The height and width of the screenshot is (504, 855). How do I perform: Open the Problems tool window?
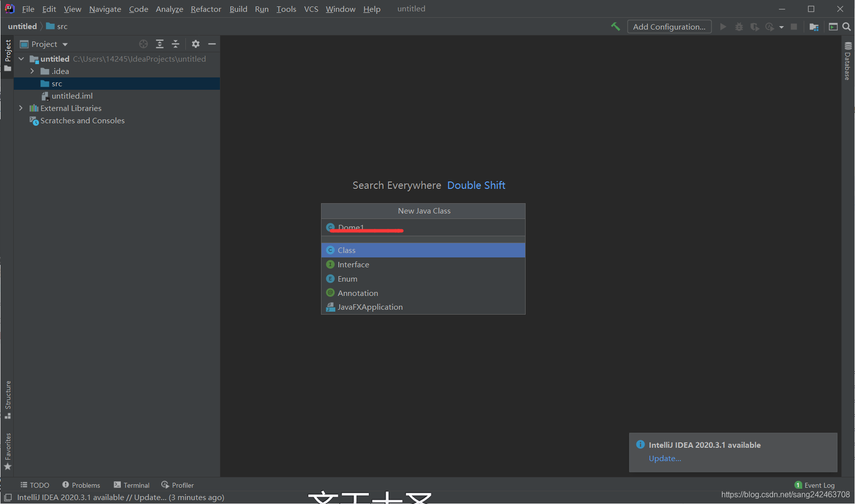(x=81, y=485)
